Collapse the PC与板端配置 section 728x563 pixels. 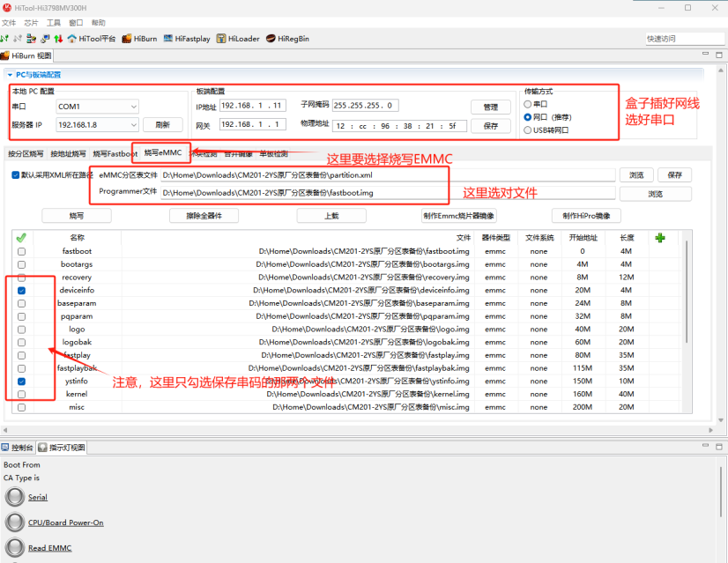(x=11, y=75)
